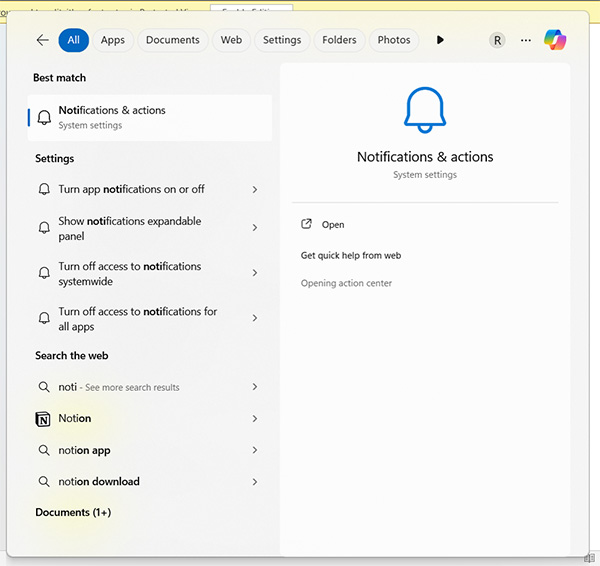Open the three-dot more options menu
The width and height of the screenshot is (600, 566).
pos(526,40)
